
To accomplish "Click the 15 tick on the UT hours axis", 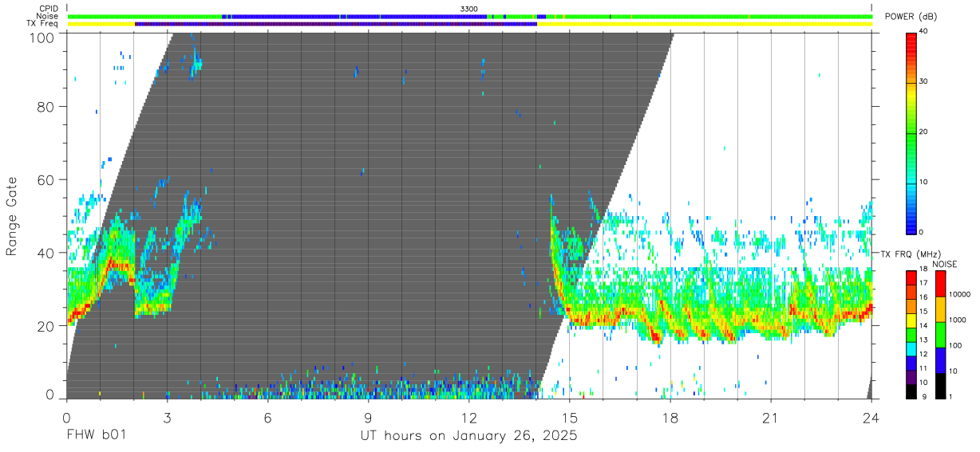I will pos(569,418).
